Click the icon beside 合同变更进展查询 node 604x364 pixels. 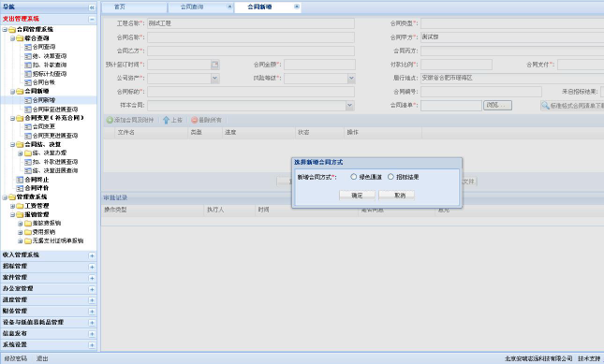click(x=28, y=136)
